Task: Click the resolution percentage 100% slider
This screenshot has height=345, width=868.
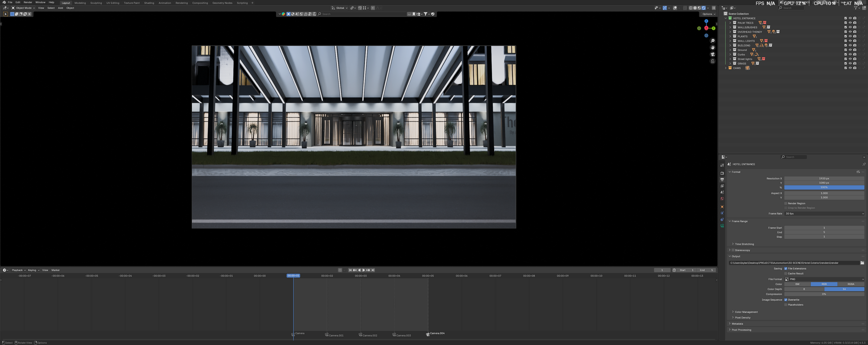Action: coord(824,187)
